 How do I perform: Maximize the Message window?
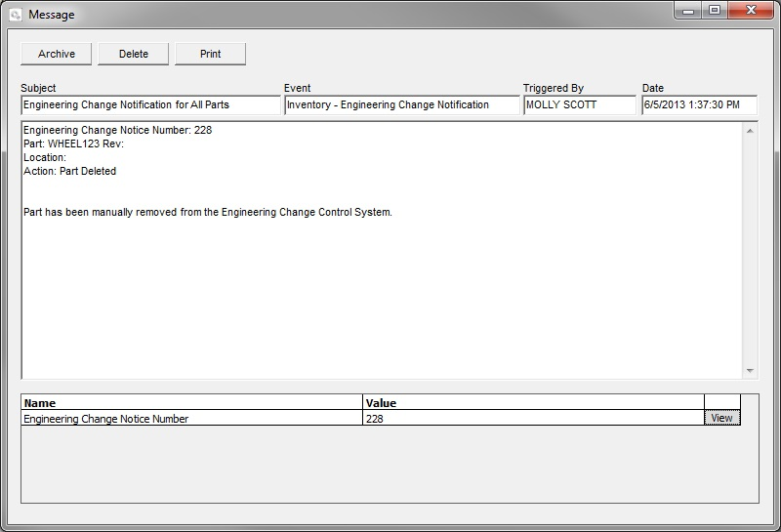click(x=715, y=11)
